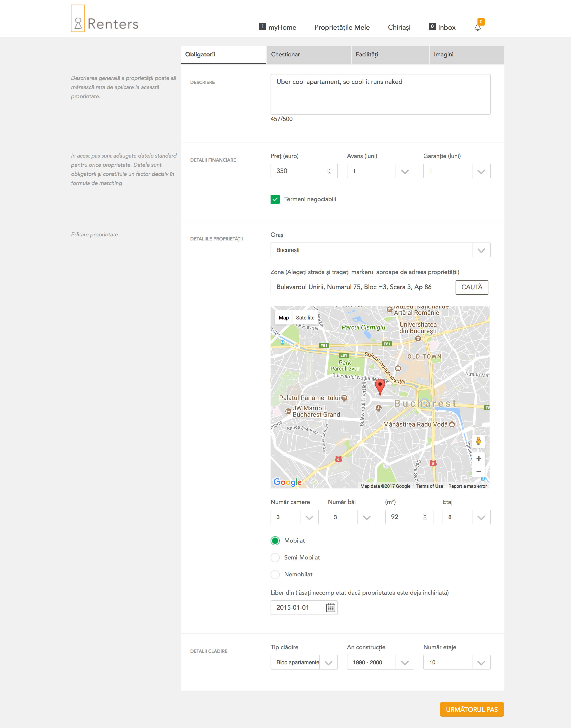
Task: Open the notifications bell icon
Action: [478, 27]
